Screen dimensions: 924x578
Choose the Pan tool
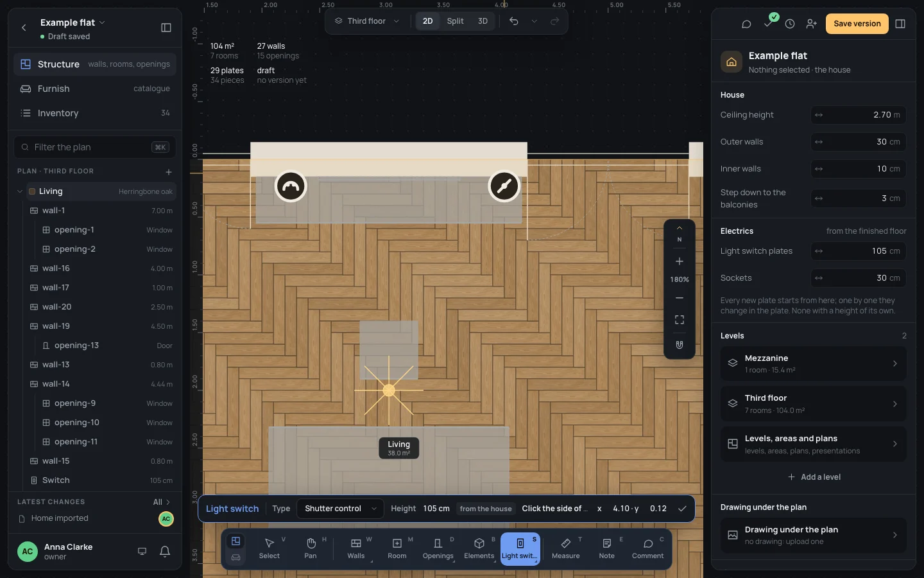[x=311, y=549]
